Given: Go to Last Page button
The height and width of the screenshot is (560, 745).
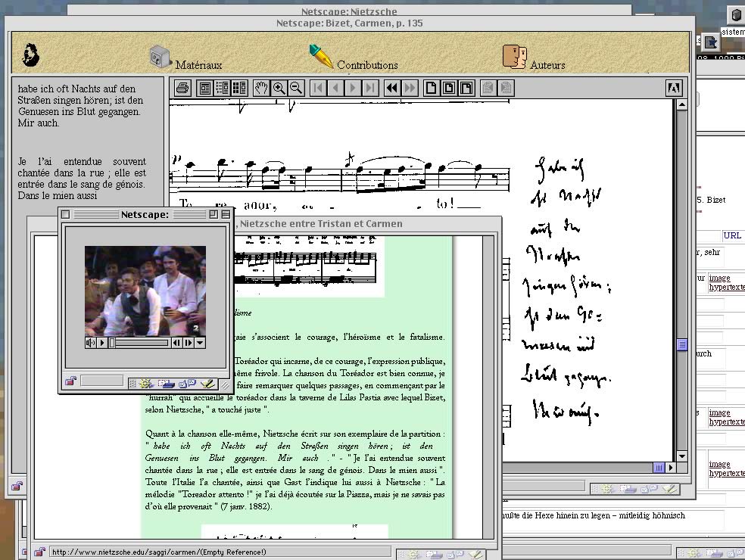Looking at the screenshot, I should [x=370, y=88].
